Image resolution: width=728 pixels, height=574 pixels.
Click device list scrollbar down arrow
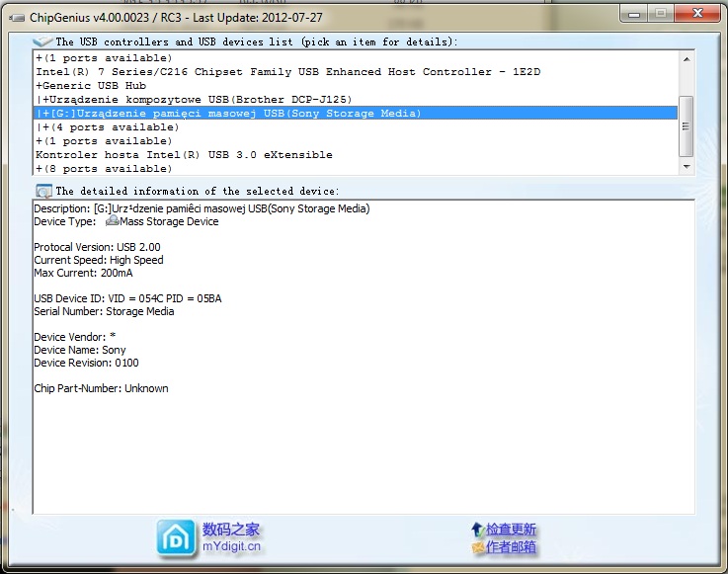pyautogui.click(x=687, y=167)
